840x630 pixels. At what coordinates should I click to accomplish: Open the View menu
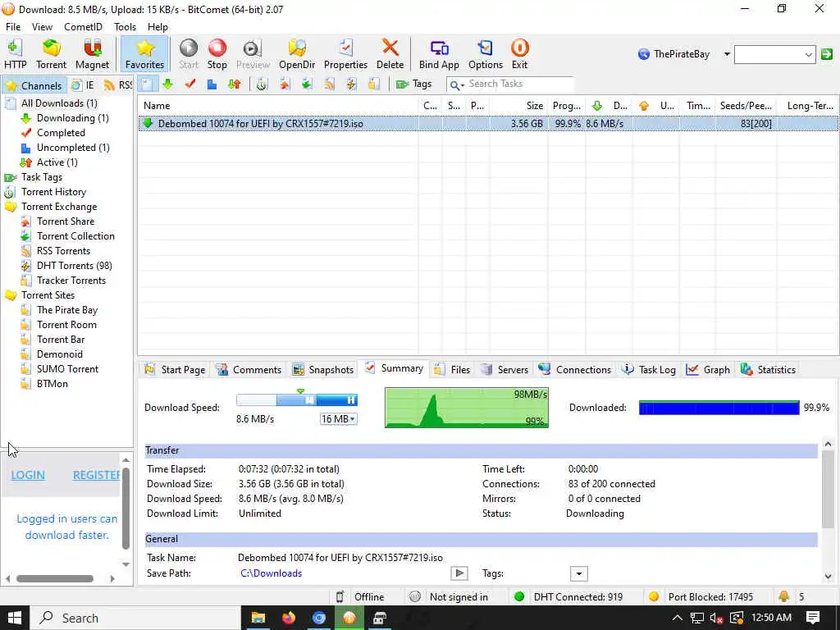(42, 27)
